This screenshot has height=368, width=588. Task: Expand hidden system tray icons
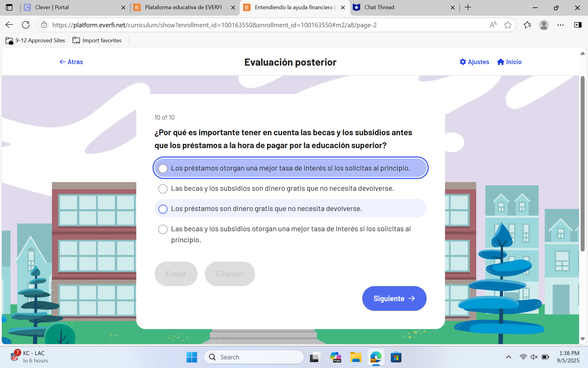pos(509,357)
